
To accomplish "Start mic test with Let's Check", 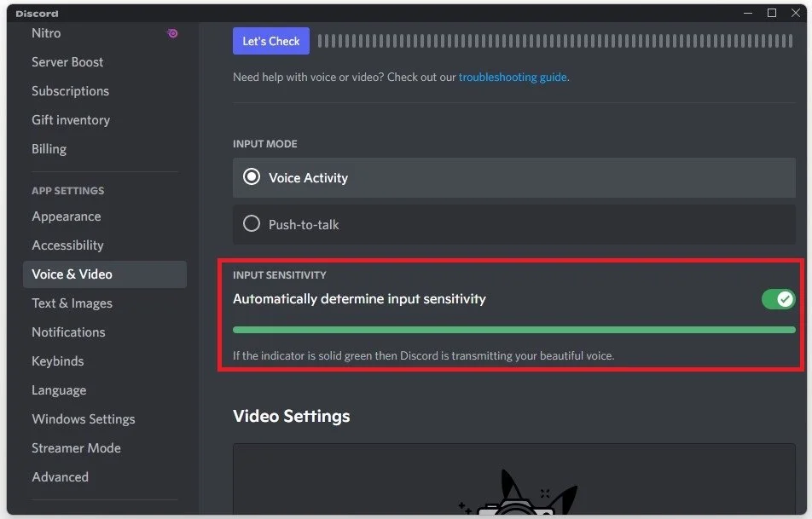I will [271, 41].
